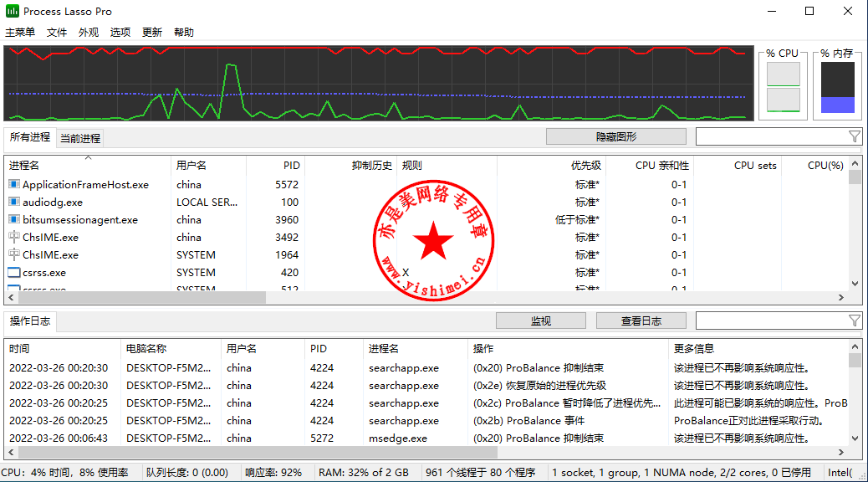Screen dimensions: 868x482
Task: Click the 操作 log column header
Action: click(568, 348)
